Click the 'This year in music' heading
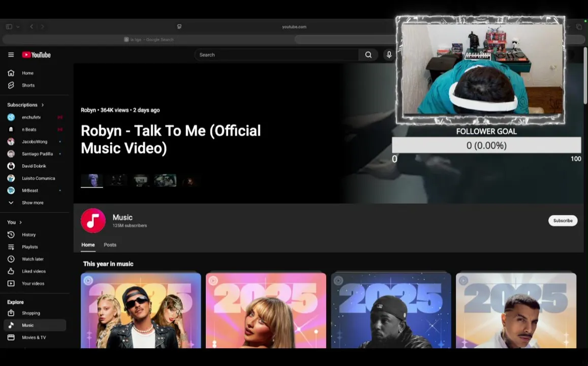The image size is (588, 366). pyautogui.click(x=108, y=264)
